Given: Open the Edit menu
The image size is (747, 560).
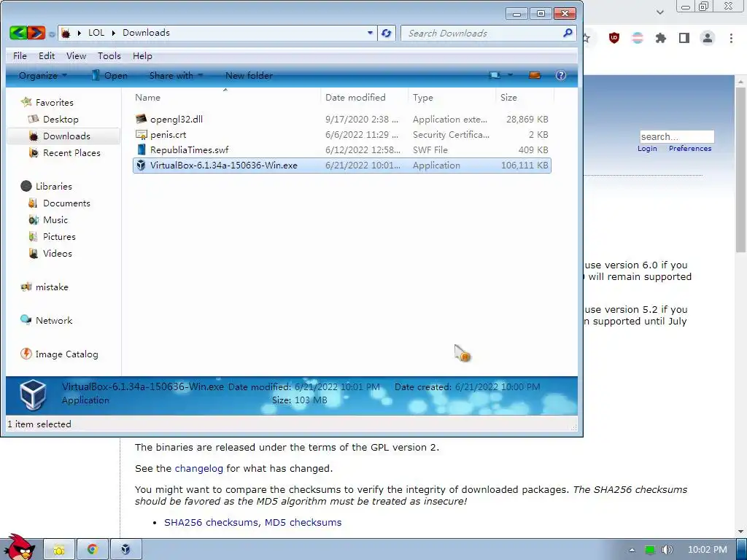Looking at the screenshot, I should coord(47,55).
